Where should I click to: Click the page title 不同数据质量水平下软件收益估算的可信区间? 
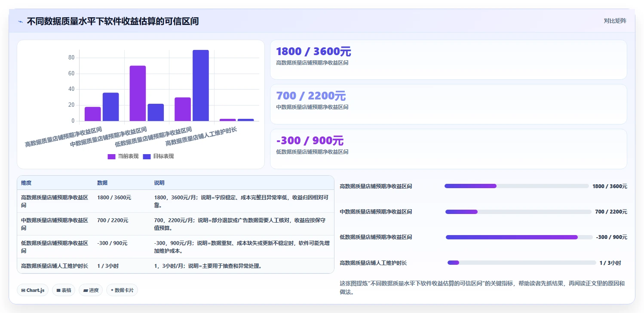113,21
